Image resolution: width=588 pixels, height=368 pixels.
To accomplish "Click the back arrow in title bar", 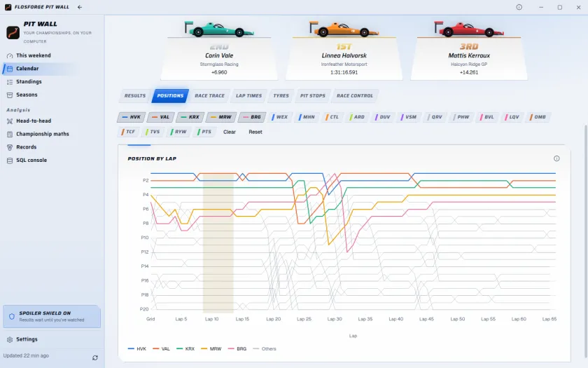I will click(x=80, y=7).
